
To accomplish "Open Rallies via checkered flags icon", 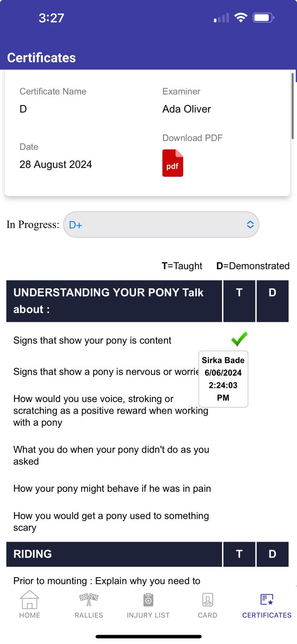I will click(89, 600).
